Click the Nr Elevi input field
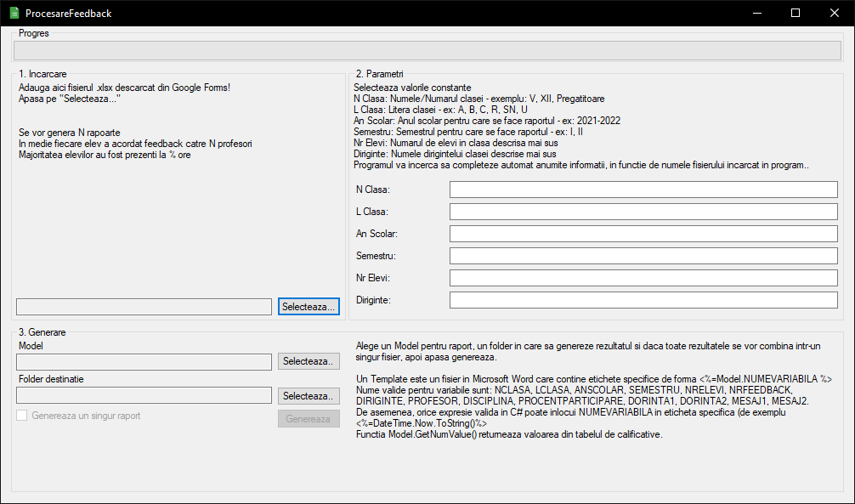This screenshot has height=504, width=855. click(x=643, y=277)
